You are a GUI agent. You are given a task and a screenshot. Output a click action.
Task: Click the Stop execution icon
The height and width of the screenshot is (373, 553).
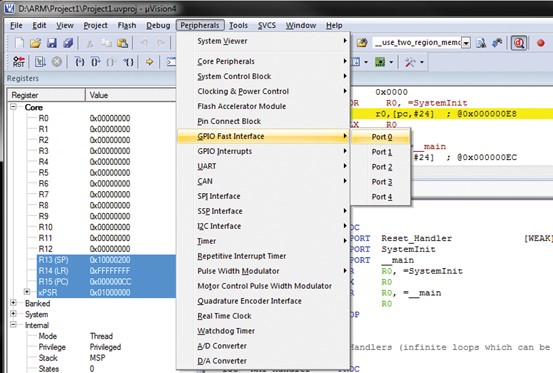(x=57, y=62)
